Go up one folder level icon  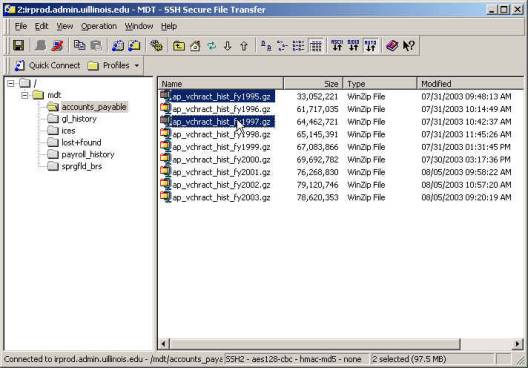pyautogui.click(x=179, y=45)
